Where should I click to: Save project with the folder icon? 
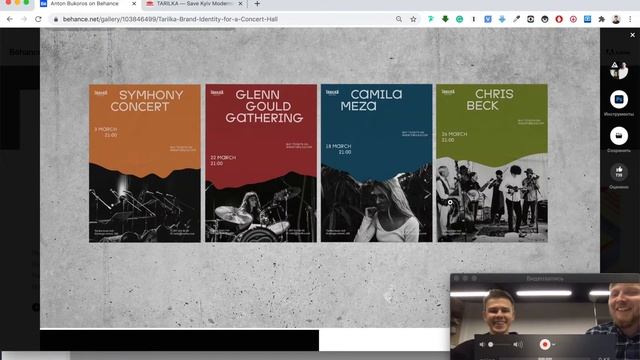tap(619, 136)
